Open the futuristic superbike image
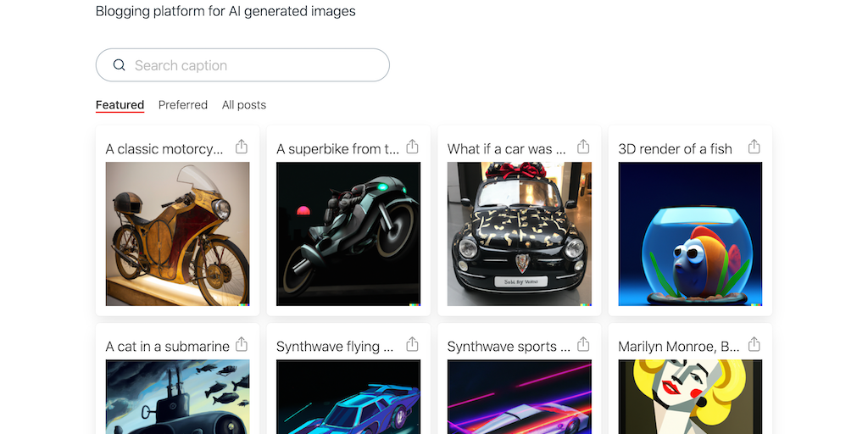This screenshot has width=868, height=434. (x=348, y=234)
